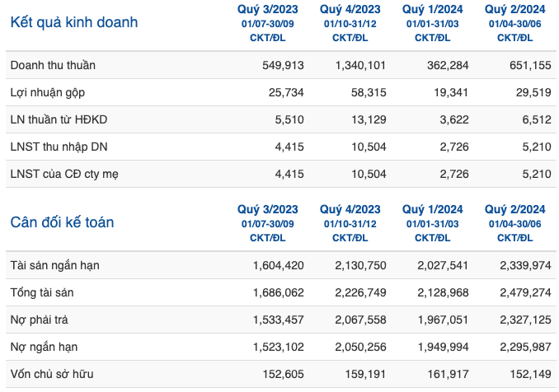Select the Vốn chủ sở hữu row label
The height and width of the screenshot is (392, 559).
(52, 374)
